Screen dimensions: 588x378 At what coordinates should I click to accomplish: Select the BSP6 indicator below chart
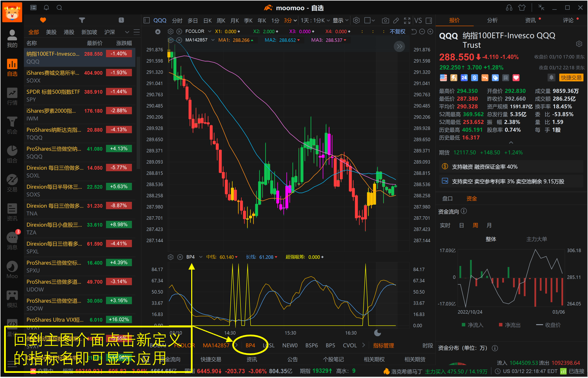[311, 346]
